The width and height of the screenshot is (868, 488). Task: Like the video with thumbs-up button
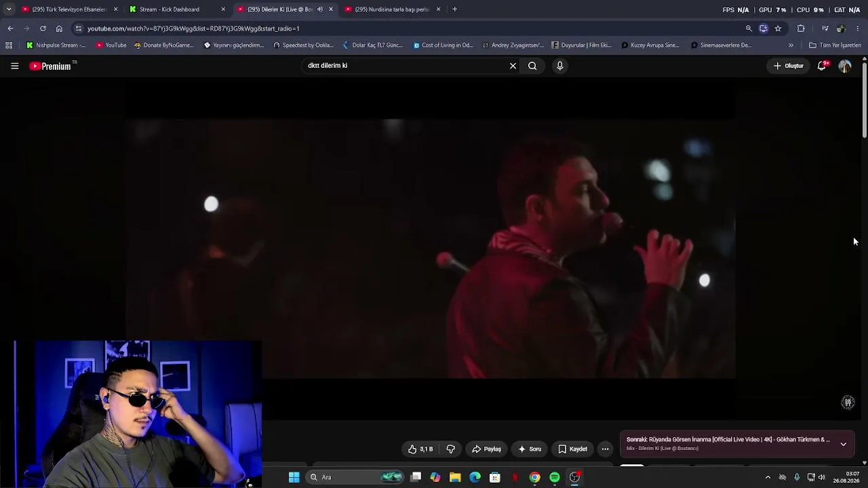420,449
